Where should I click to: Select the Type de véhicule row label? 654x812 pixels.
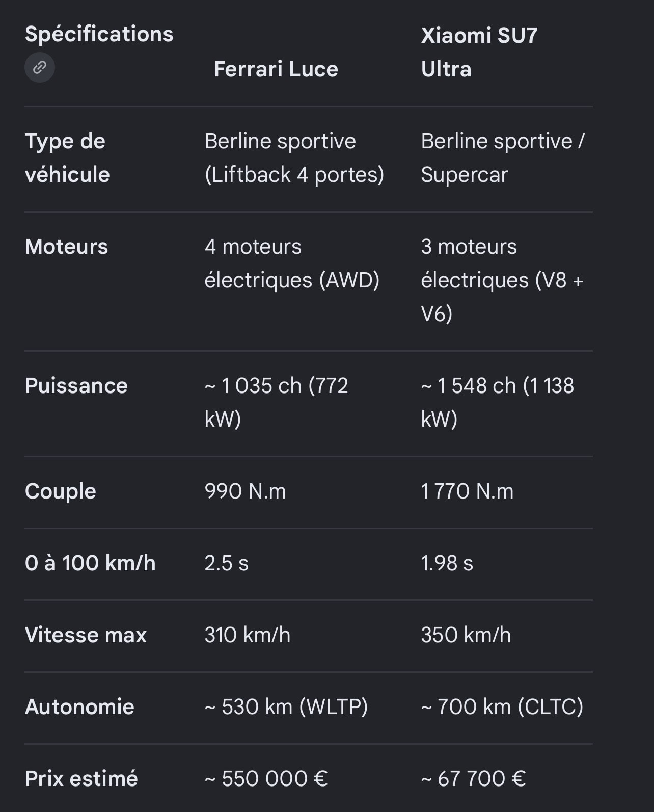coord(67,158)
